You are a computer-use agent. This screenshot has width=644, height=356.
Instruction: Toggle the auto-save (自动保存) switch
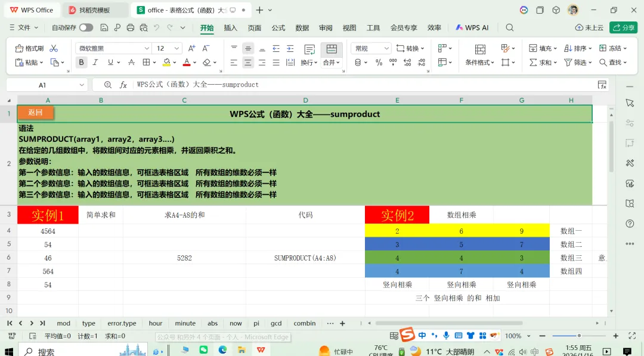tap(86, 27)
